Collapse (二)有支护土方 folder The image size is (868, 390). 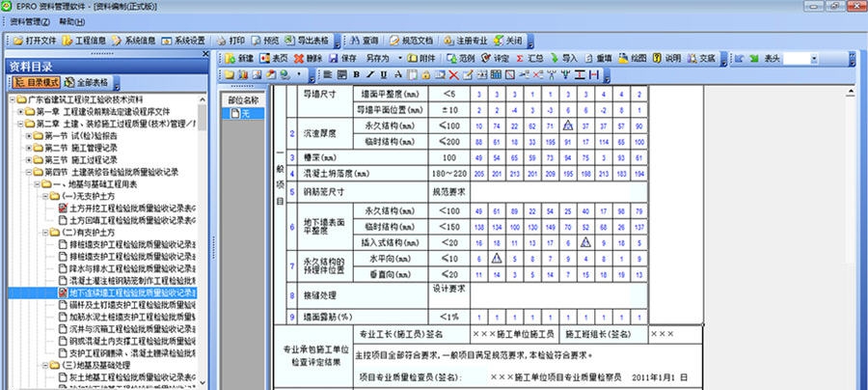coord(46,233)
